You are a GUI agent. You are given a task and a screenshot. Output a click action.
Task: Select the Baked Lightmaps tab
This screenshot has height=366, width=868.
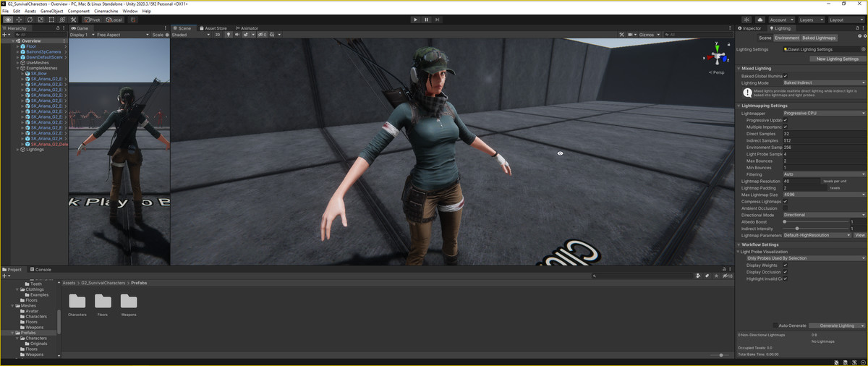tap(819, 38)
